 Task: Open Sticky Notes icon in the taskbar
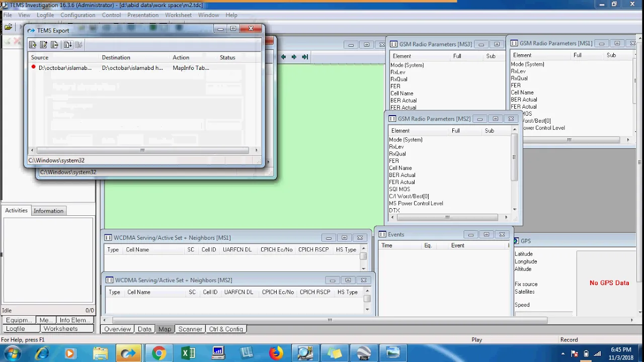click(x=334, y=353)
